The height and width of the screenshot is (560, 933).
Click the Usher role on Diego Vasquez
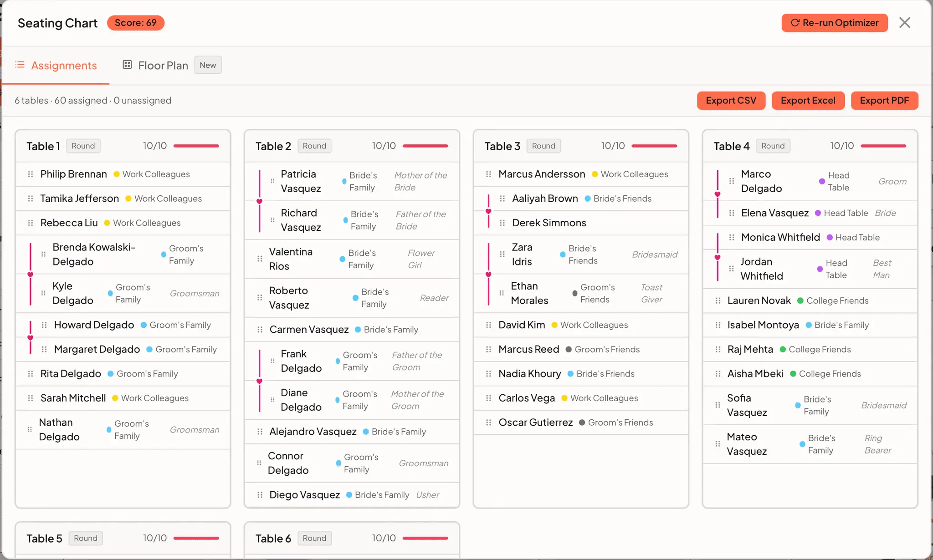[x=428, y=495]
